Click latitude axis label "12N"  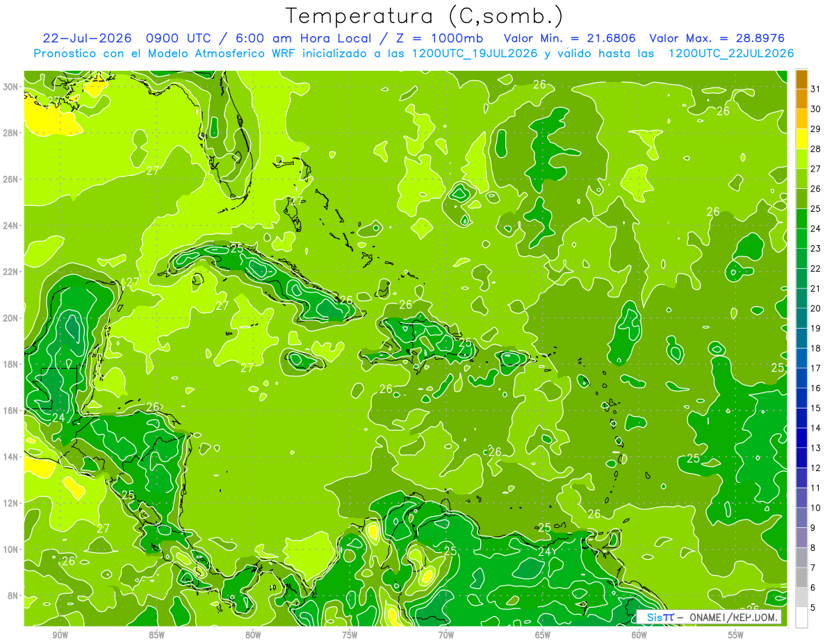click(12, 503)
